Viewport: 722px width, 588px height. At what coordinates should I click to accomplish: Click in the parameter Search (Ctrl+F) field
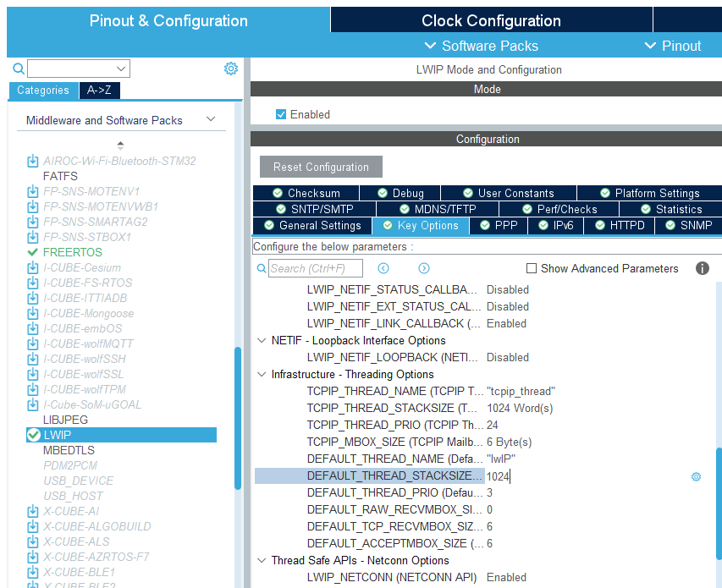(x=316, y=268)
